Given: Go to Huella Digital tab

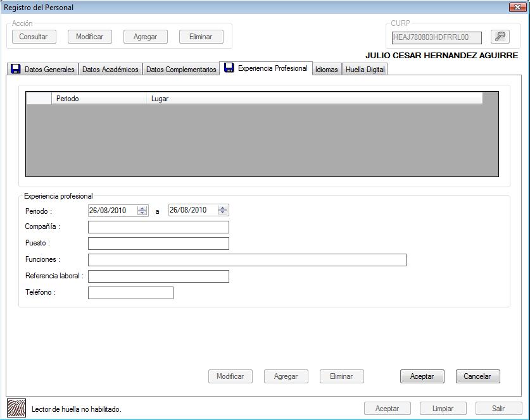Looking at the screenshot, I should tap(365, 70).
